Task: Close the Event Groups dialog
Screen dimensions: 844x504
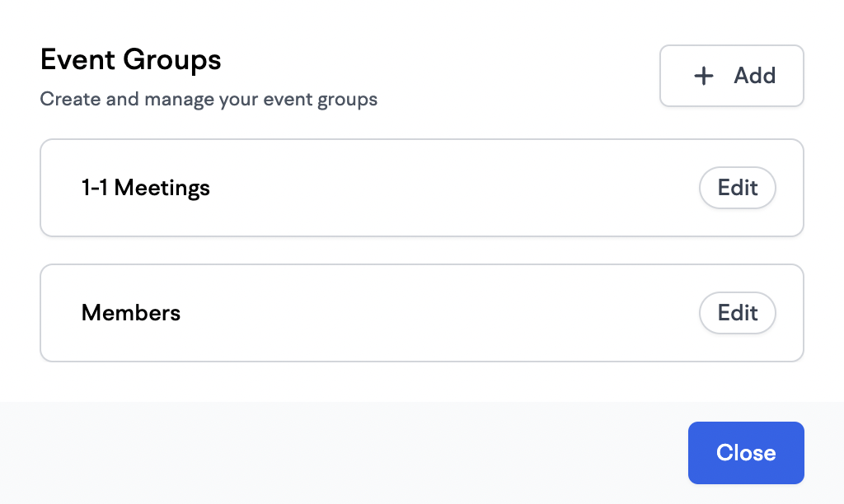Action: coord(746,453)
